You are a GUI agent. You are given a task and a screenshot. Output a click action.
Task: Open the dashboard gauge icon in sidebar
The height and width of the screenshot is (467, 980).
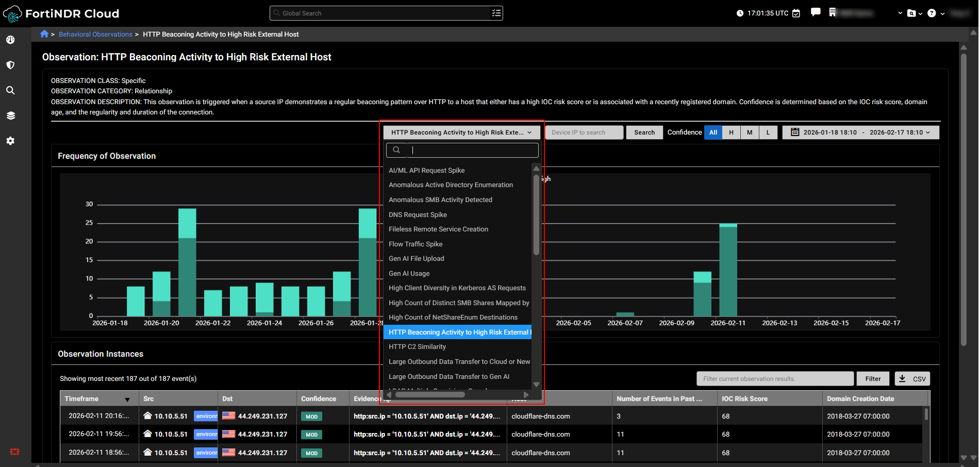(x=10, y=40)
